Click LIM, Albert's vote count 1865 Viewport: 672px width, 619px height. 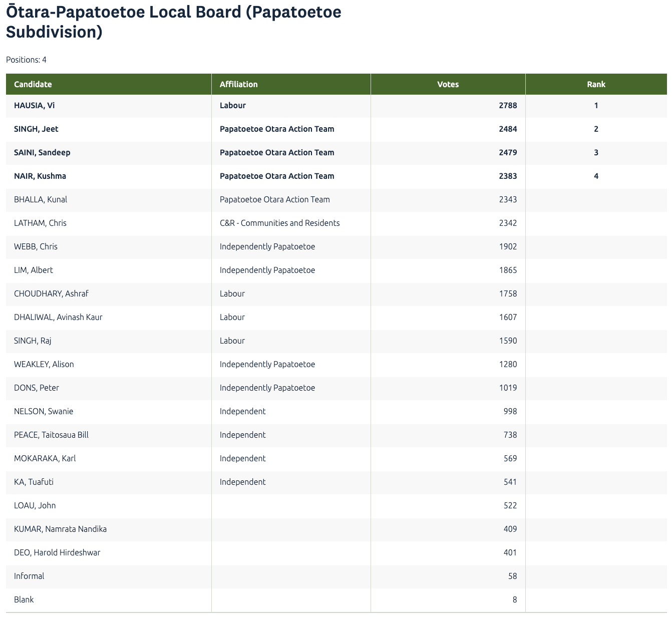tap(508, 270)
